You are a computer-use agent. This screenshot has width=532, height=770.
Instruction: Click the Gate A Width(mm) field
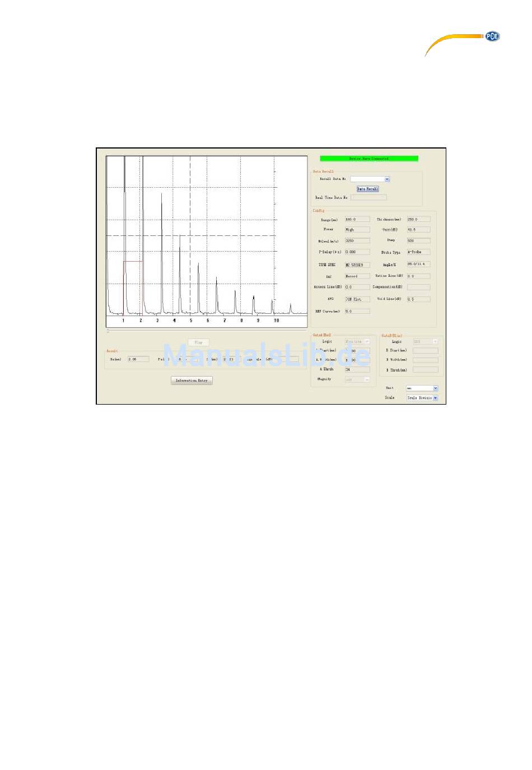pyautogui.click(x=357, y=360)
